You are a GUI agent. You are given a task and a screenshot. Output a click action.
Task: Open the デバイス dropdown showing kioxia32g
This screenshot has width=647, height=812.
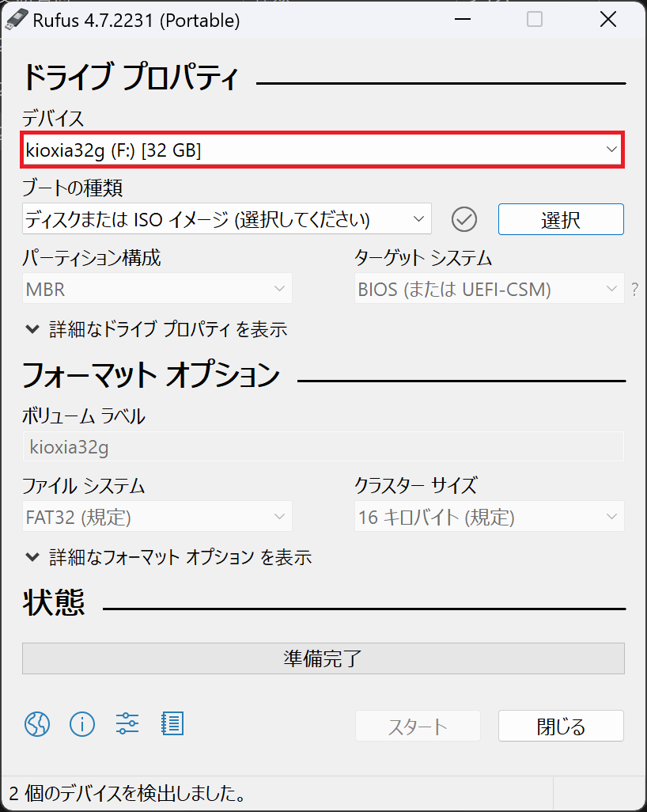[x=323, y=150]
